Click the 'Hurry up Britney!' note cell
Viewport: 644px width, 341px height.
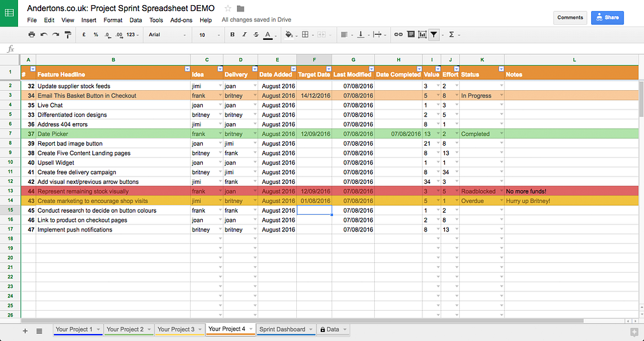(x=571, y=200)
